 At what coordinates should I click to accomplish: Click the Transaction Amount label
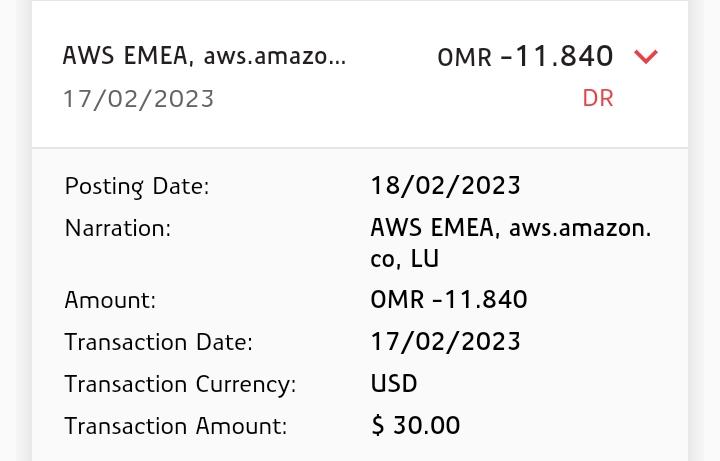pyautogui.click(x=175, y=426)
